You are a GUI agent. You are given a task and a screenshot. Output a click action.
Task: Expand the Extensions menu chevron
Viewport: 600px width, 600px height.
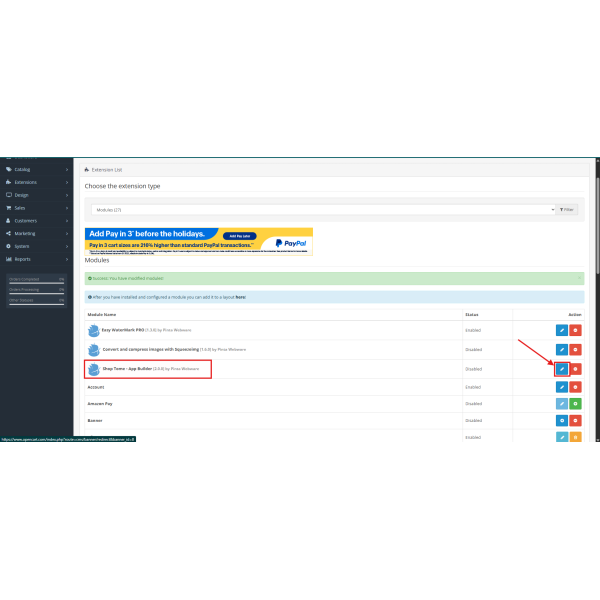coord(67,183)
